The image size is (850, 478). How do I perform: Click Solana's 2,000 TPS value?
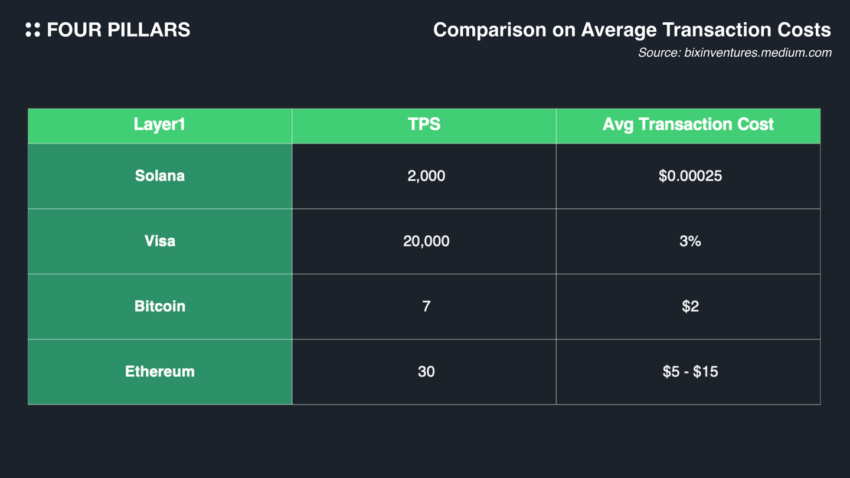(424, 176)
